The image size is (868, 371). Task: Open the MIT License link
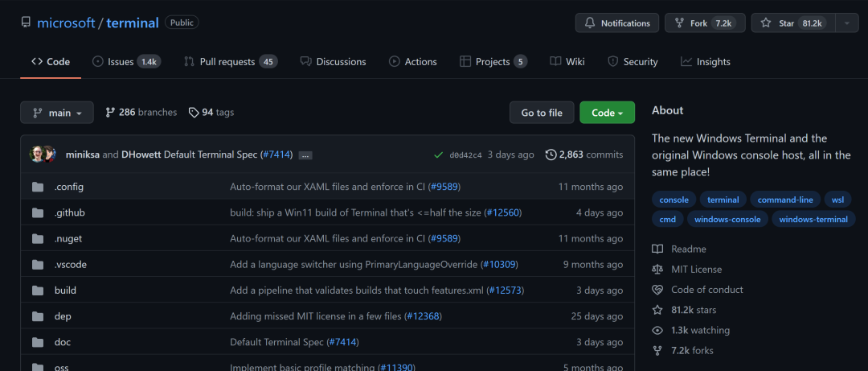[x=687, y=269]
